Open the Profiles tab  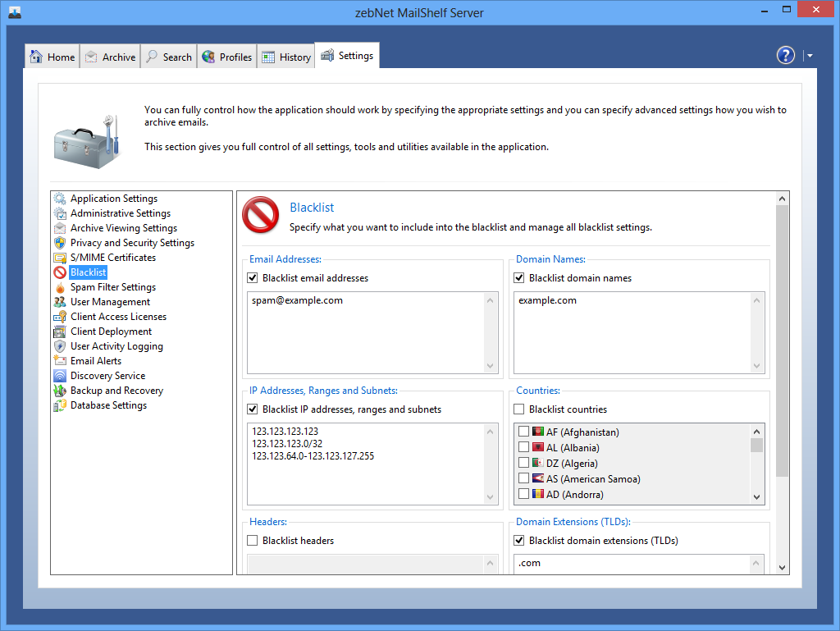[x=226, y=57]
